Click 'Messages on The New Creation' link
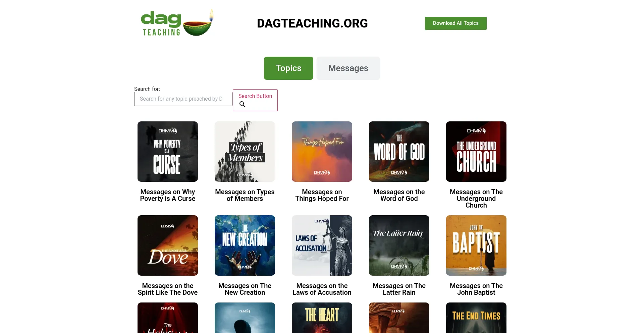The width and height of the screenshot is (644, 333). point(245,289)
